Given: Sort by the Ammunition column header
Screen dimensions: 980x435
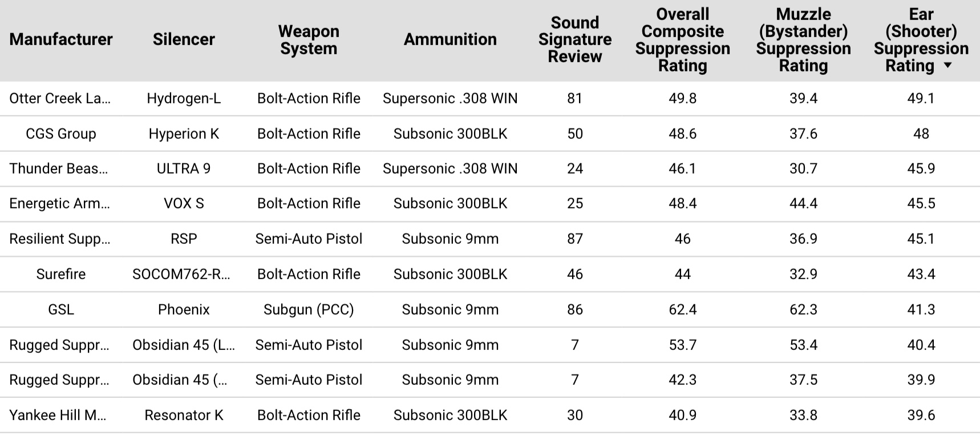Looking at the screenshot, I should click(x=450, y=39).
